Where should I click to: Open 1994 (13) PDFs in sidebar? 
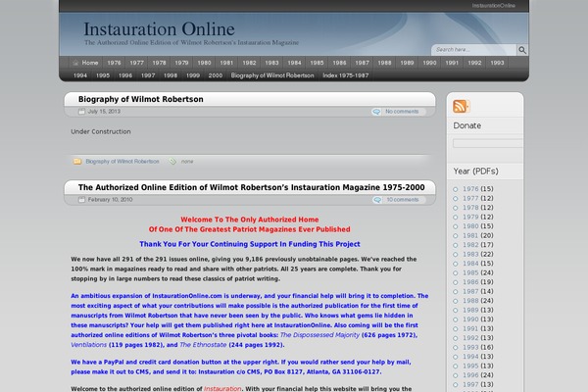478,357
